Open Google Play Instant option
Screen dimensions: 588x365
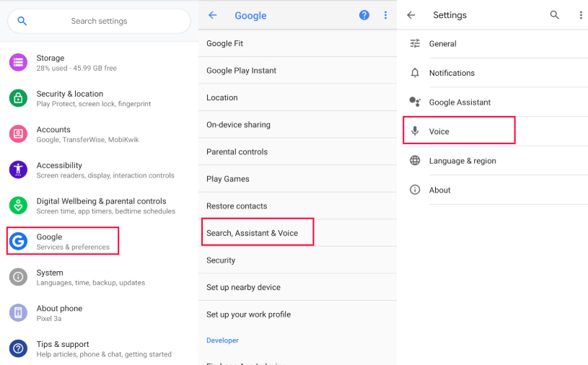coord(241,71)
